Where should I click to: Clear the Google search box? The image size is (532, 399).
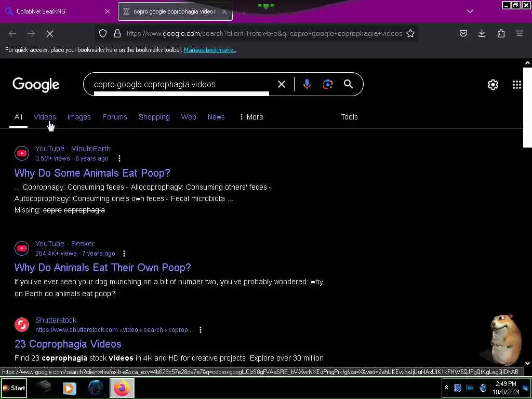(x=282, y=84)
